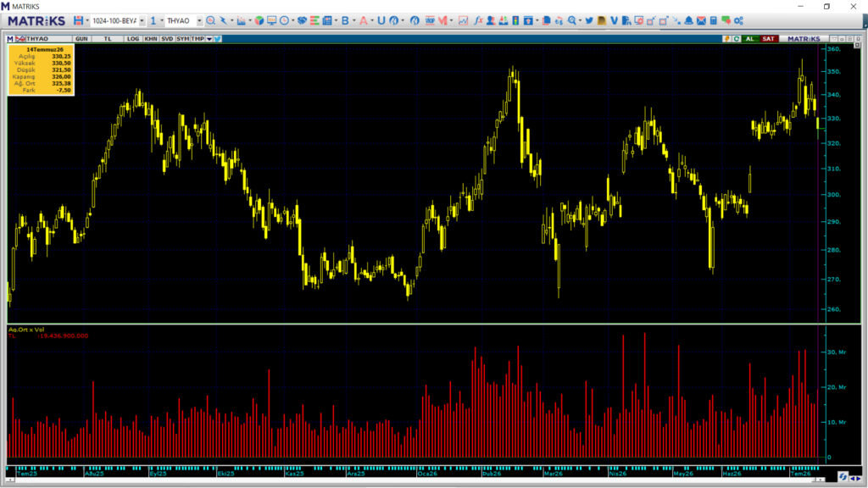This screenshot has height=488, width=868.
Task: Click the save layout disk icon
Action: 78,20
